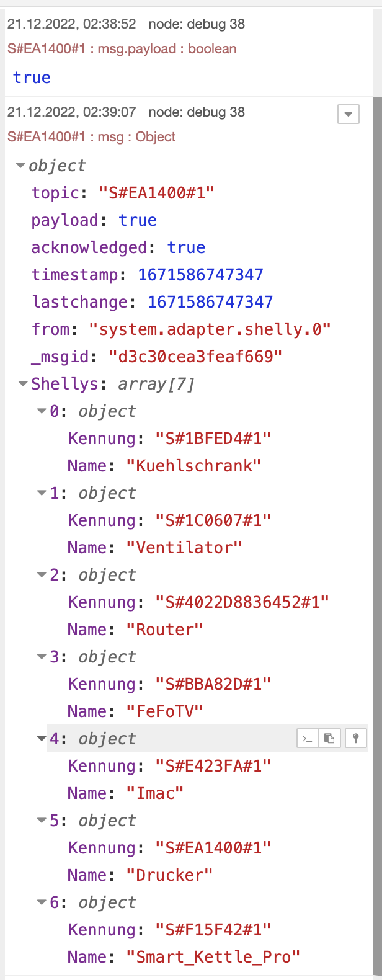The width and height of the screenshot is (382, 980).
Task: Click the lastchange number value
Action: click(210, 302)
